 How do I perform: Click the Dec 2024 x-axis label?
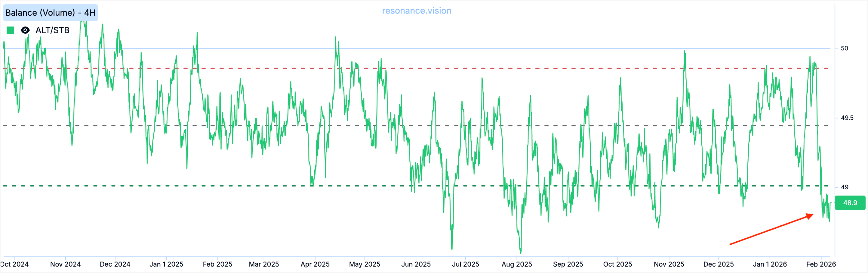point(115,264)
